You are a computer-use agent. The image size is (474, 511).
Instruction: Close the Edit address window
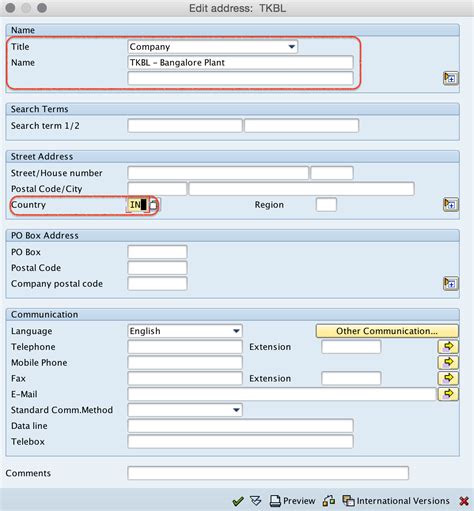10,8
